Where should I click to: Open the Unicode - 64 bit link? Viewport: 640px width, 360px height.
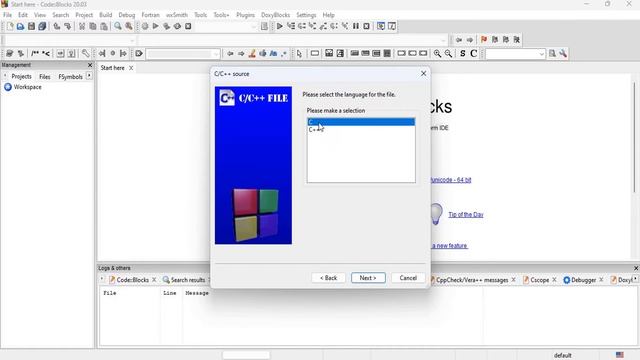tap(451, 180)
